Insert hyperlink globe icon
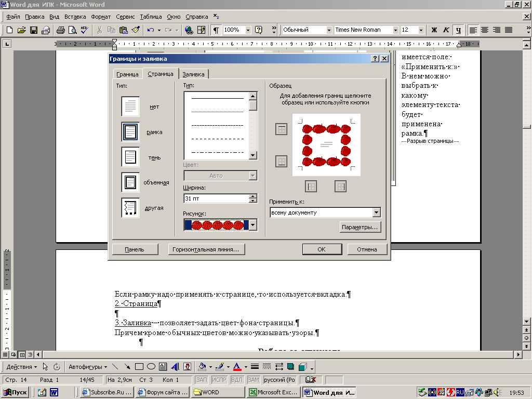Image resolution: width=532 pixels, height=399 pixels. click(189, 30)
